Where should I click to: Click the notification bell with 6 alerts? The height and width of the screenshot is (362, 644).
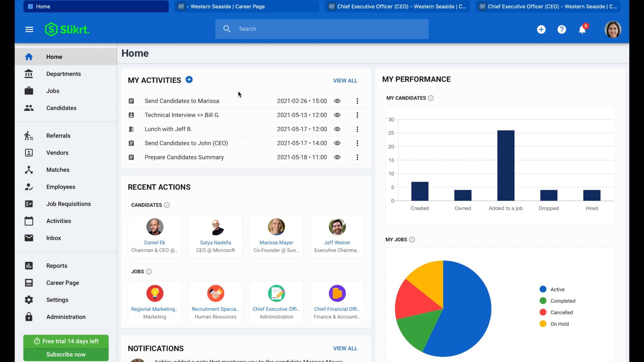[x=582, y=29]
